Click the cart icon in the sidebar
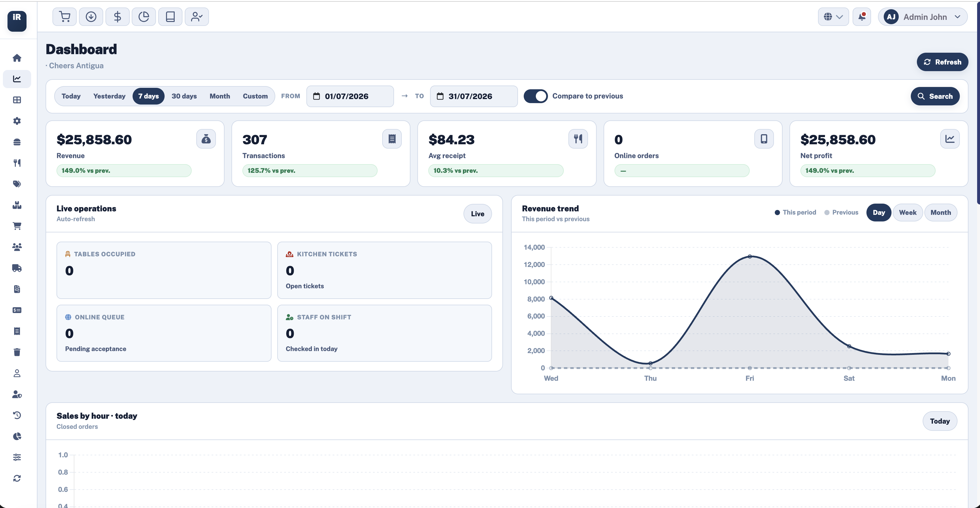 pos(17,226)
